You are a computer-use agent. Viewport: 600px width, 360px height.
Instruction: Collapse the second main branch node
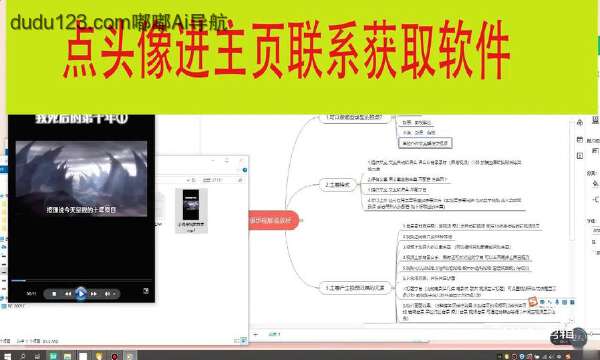point(359,185)
